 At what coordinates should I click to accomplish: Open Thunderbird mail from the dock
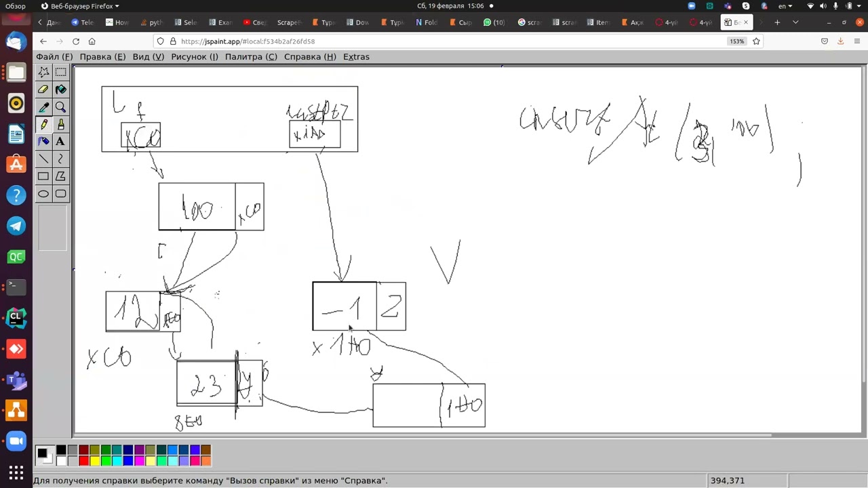tap(16, 41)
